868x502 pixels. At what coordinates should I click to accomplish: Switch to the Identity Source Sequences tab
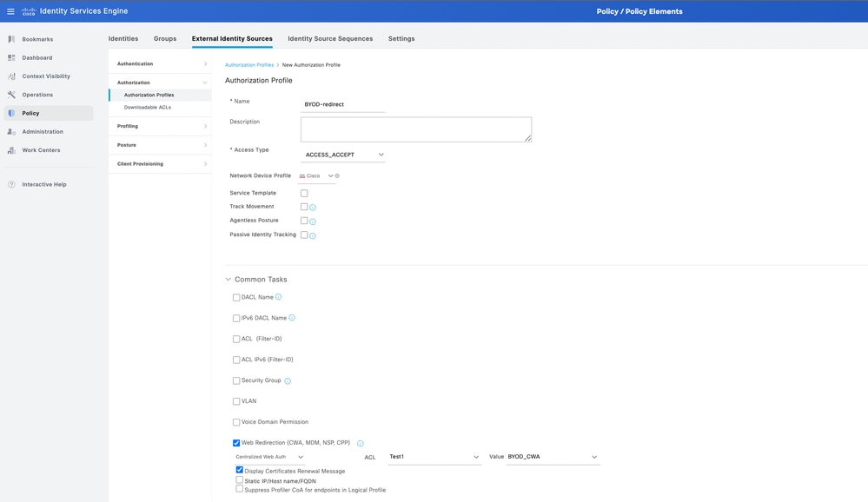click(x=330, y=38)
